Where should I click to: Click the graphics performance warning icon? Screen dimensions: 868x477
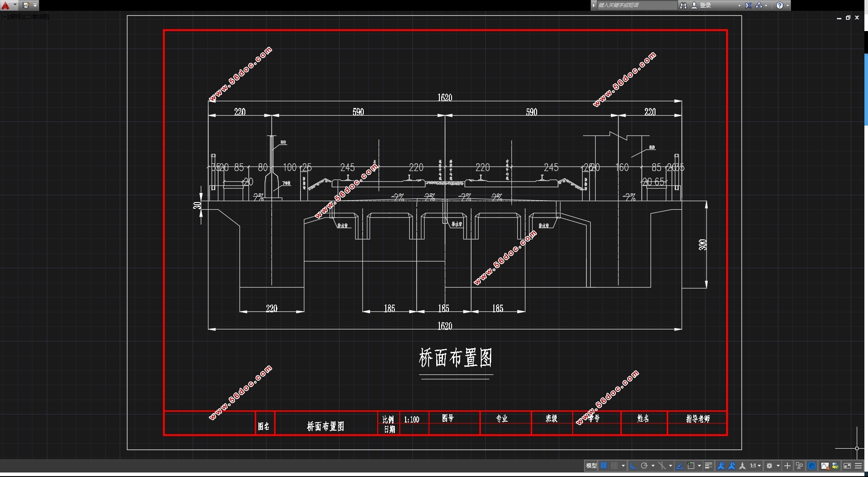tap(825, 466)
